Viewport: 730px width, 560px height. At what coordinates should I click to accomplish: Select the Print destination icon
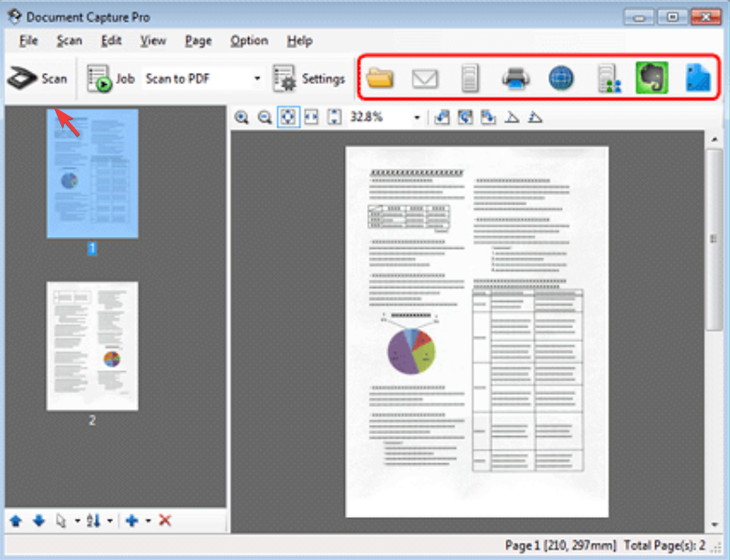pyautogui.click(x=515, y=78)
